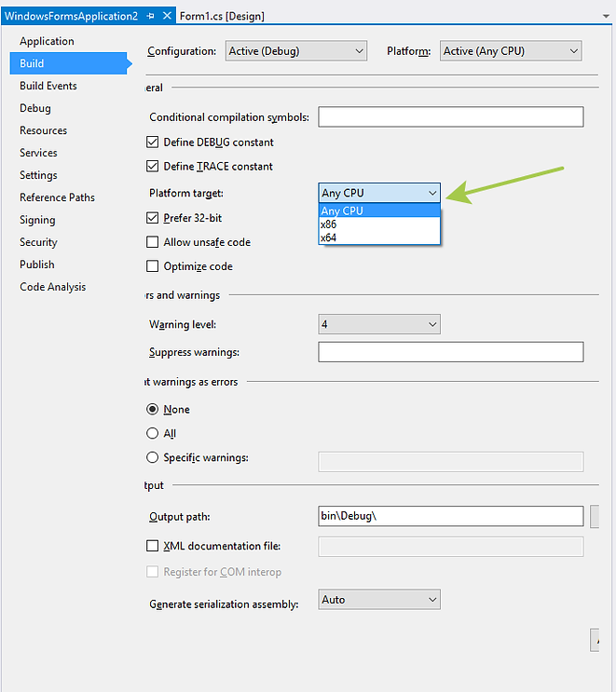Go to the Signing page

click(x=37, y=220)
